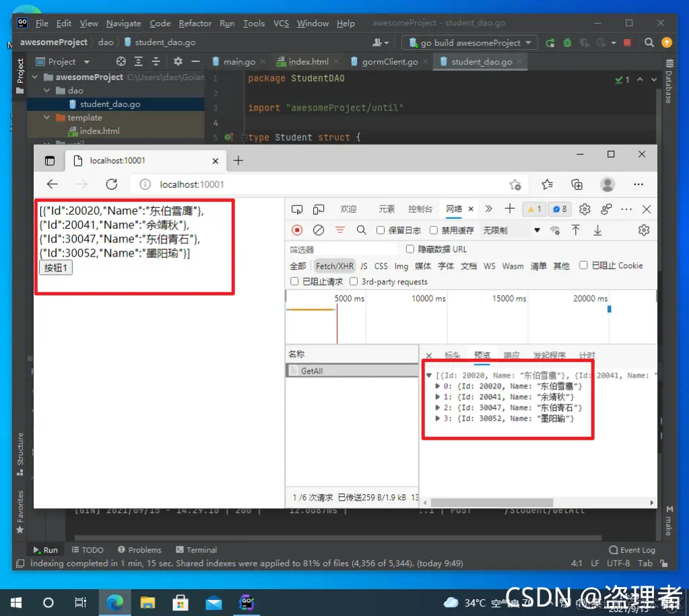The image size is (689, 616).
Task: Add this page to favorites
Action: [x=515, y=185]
